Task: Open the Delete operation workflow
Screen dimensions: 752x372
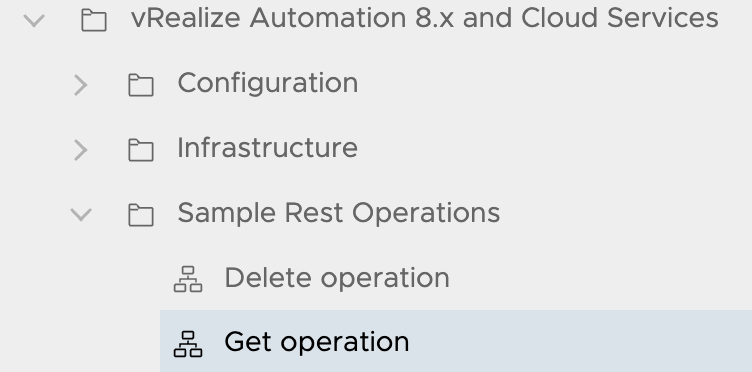Action: [337, 278]
